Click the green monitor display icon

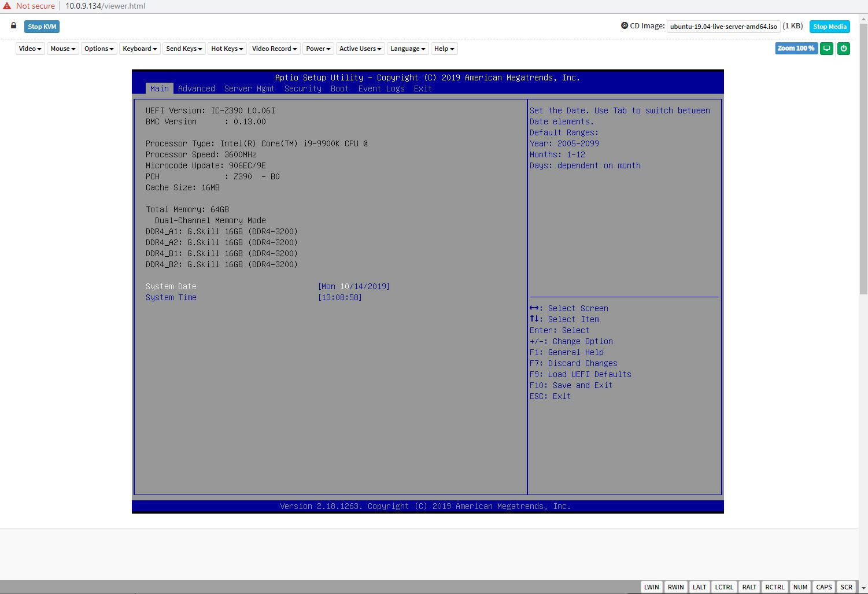[x=827, y=49]
